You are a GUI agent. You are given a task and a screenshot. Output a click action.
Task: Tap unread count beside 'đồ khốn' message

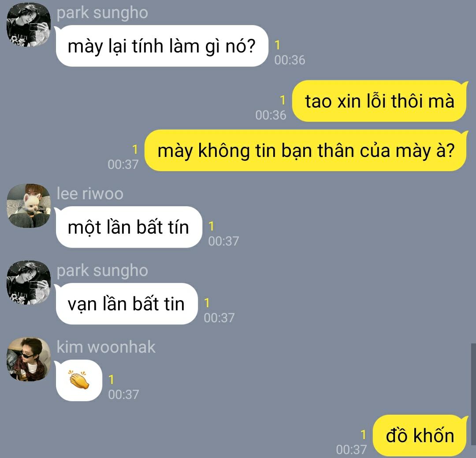(x=363, y=435)
